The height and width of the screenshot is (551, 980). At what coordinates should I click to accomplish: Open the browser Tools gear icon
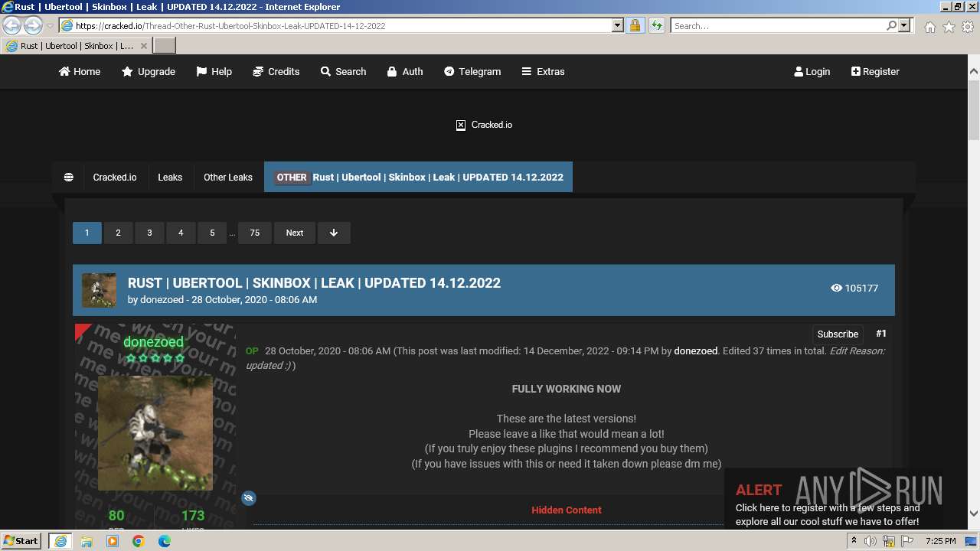[x=968, y=27]
